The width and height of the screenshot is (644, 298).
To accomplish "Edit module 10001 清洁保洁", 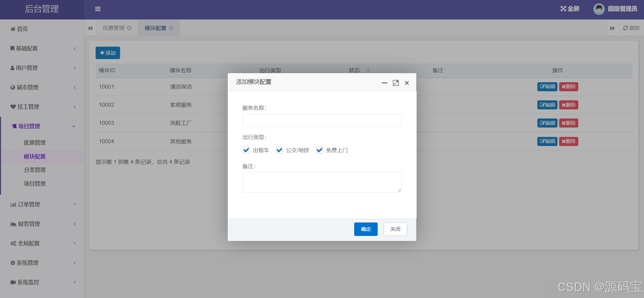I will pyautogui.click(x=547, y=87).
